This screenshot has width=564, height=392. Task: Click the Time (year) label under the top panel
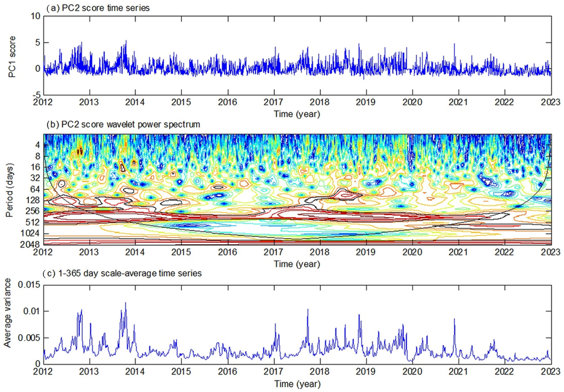pyautogui.click(x=297, y=114)
